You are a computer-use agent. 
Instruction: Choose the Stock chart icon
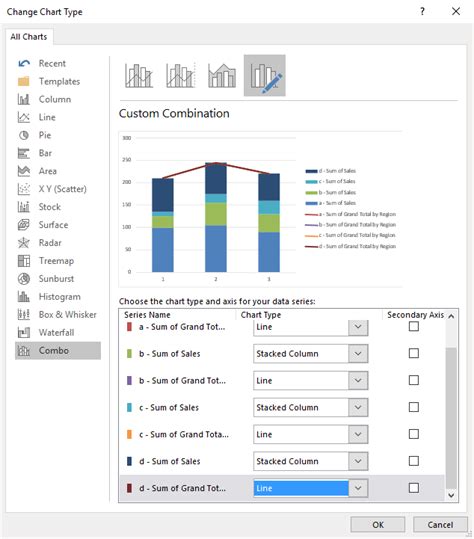[x=24, y=207]
